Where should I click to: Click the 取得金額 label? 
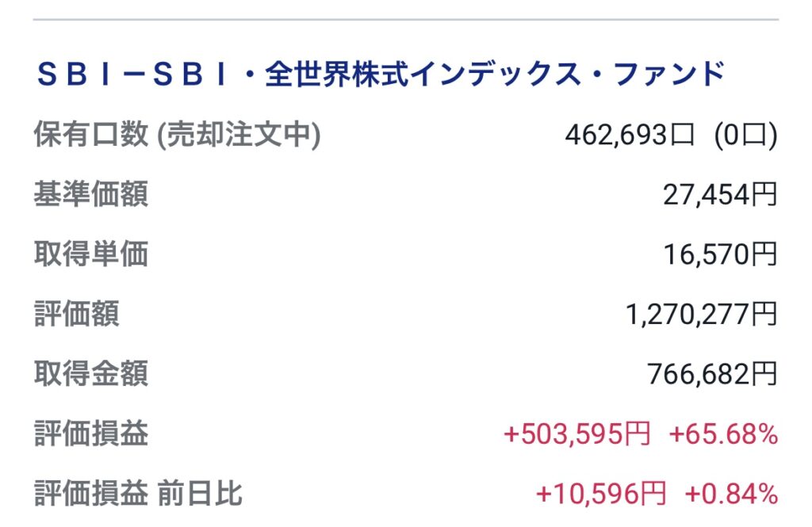91,373
